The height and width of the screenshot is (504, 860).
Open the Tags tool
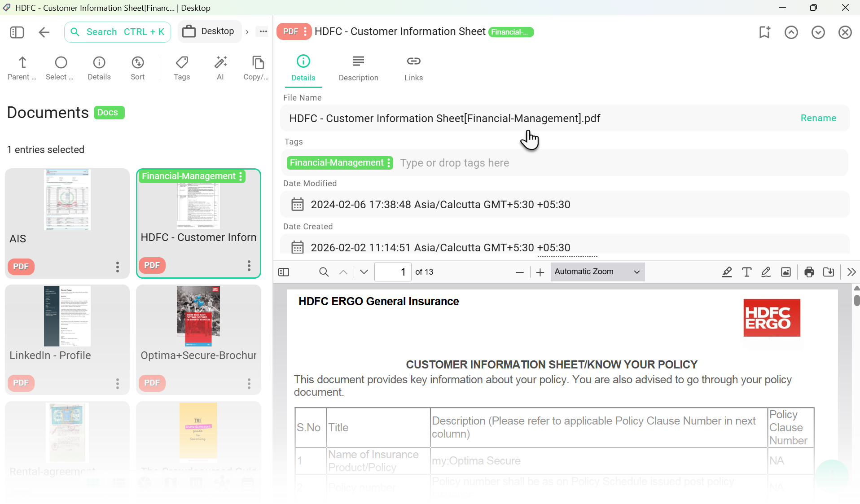pyautogui.click(x=182, y=68)
